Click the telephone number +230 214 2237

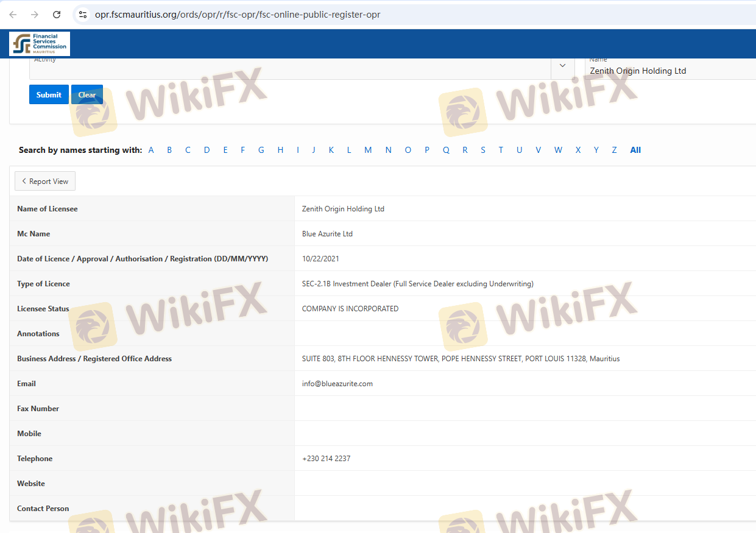click(x=326, y=459)
